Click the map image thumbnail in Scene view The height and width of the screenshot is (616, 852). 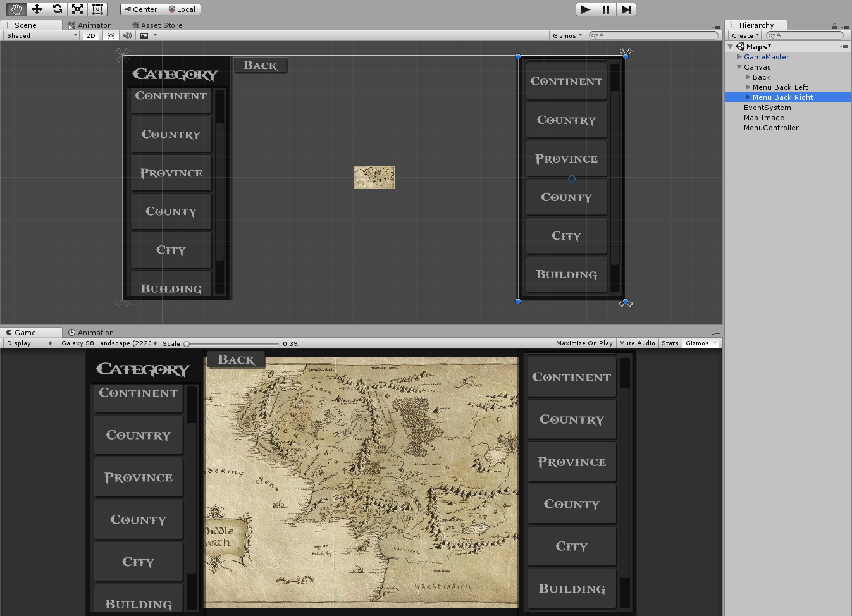click(374, 178)
